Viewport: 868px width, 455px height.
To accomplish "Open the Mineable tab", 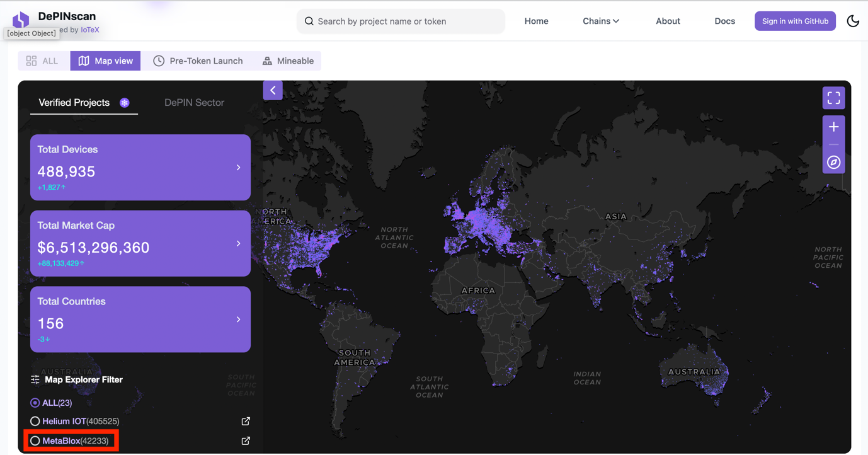I will point(288,60).
